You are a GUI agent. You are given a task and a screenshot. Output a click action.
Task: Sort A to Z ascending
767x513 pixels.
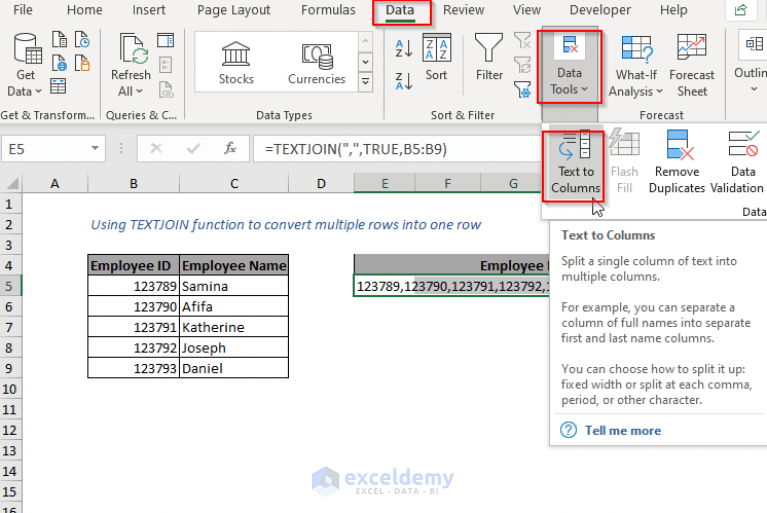point(404,49)
